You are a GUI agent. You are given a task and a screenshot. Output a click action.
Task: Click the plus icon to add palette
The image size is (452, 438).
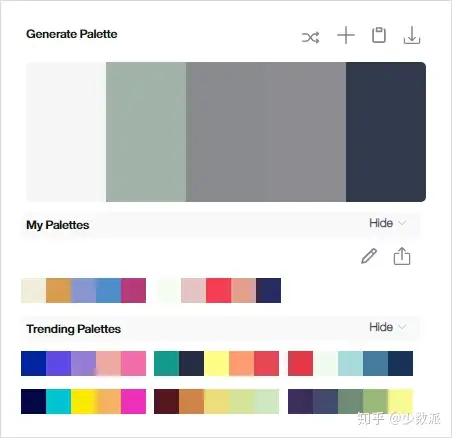click(x=346, y=35)
